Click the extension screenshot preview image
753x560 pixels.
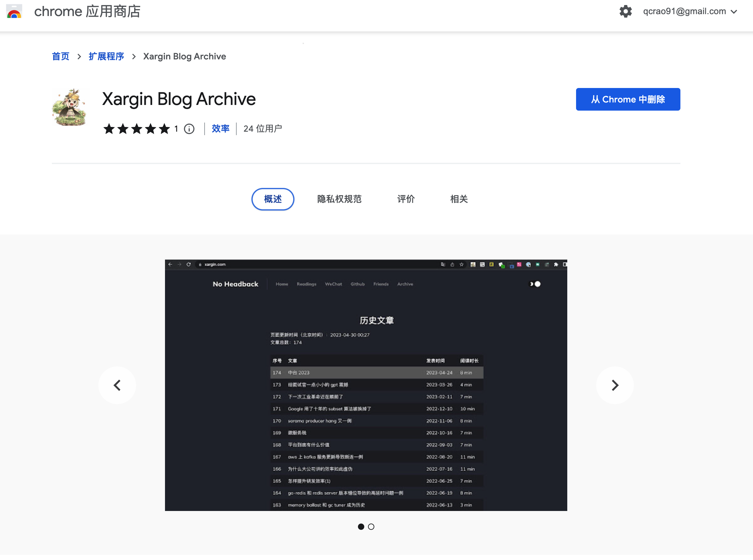coord(366,385)
